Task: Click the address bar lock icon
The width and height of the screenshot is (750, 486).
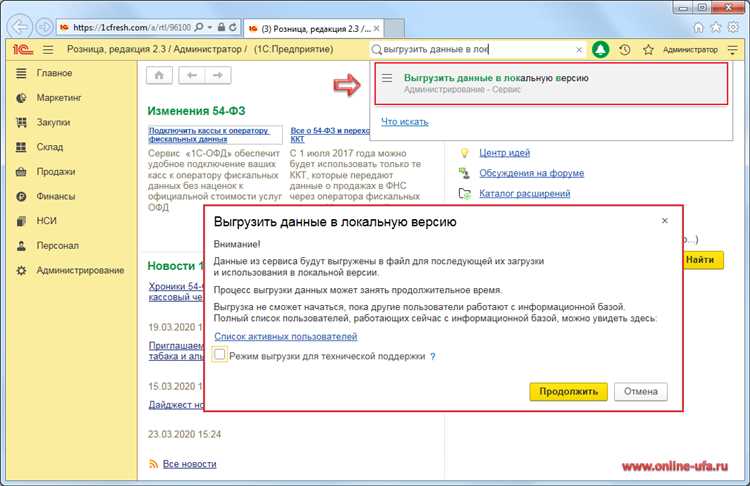Action: (221, 27)
